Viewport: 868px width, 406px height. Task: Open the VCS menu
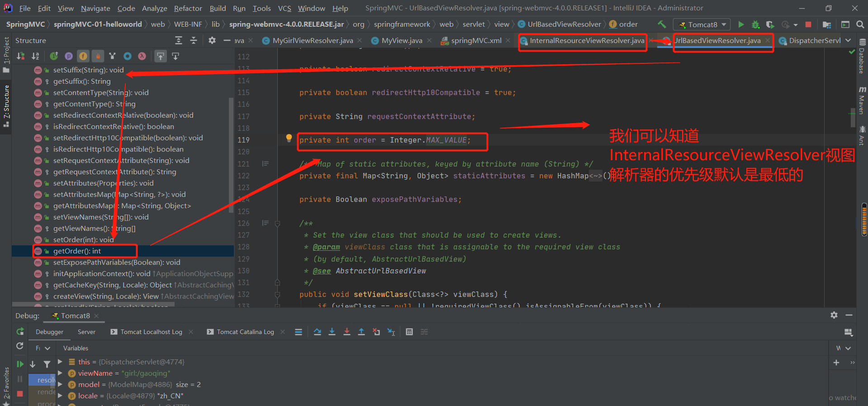285,8
